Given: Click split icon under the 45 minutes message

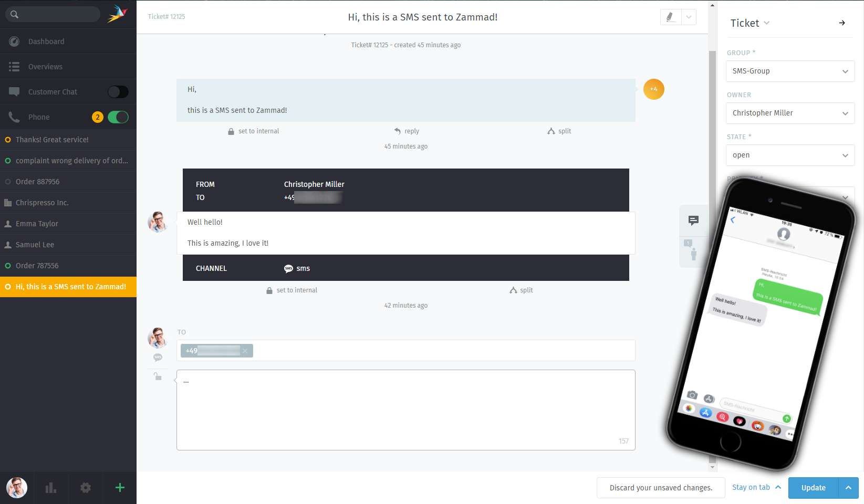Looking at the screenshot, I should [551, 131].
